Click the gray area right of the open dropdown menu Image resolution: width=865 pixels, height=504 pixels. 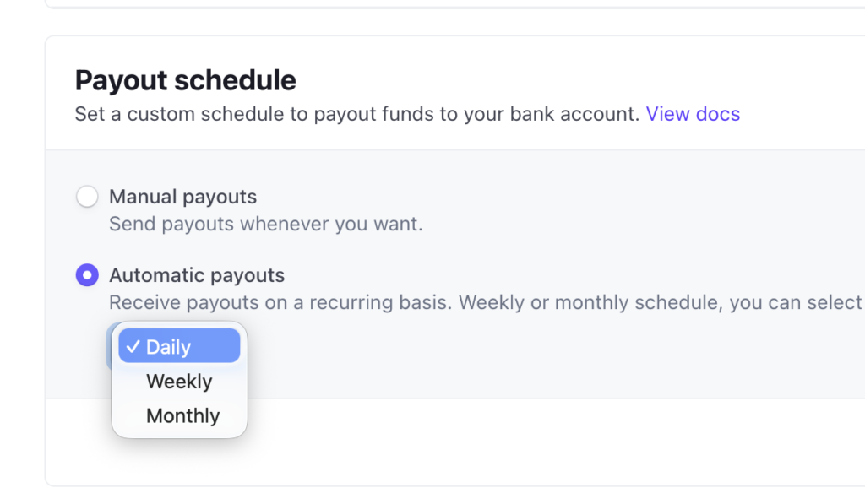click(x=507, y=355)
